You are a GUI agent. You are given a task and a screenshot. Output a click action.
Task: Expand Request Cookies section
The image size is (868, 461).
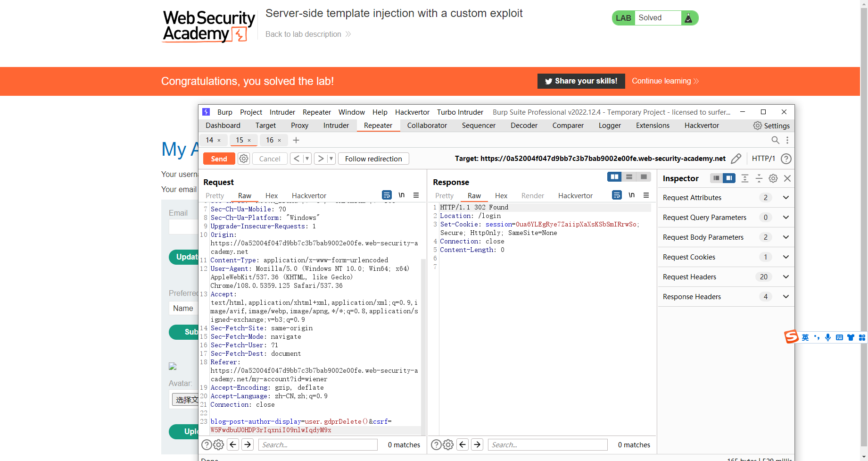click(x=786, y=257)
